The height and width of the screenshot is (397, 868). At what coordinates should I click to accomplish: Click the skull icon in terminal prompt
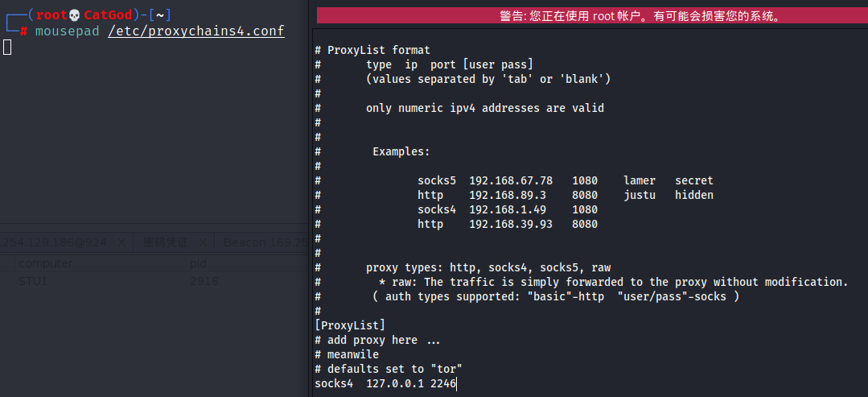click(75, 15)
